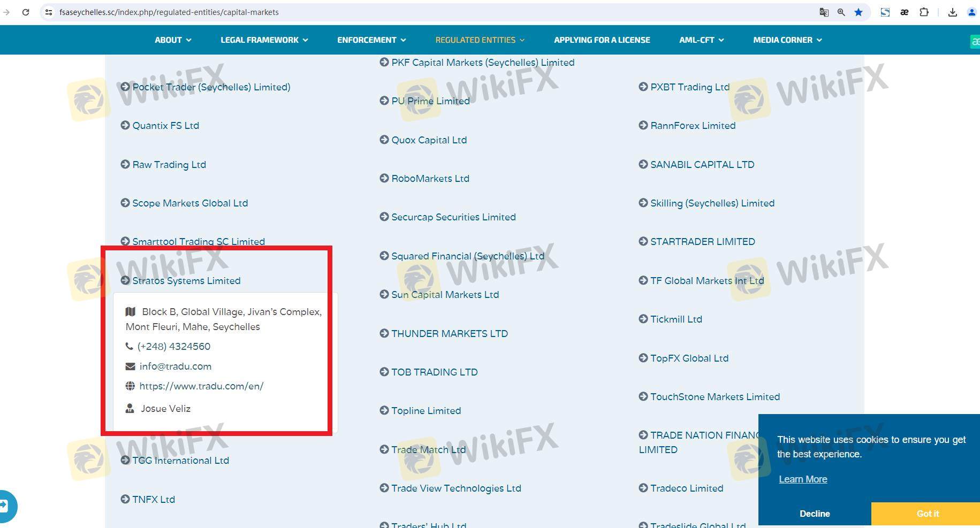Click the bookmark star icon
The height and width of the screenshot is (528, 980).
tap(859, 12)
